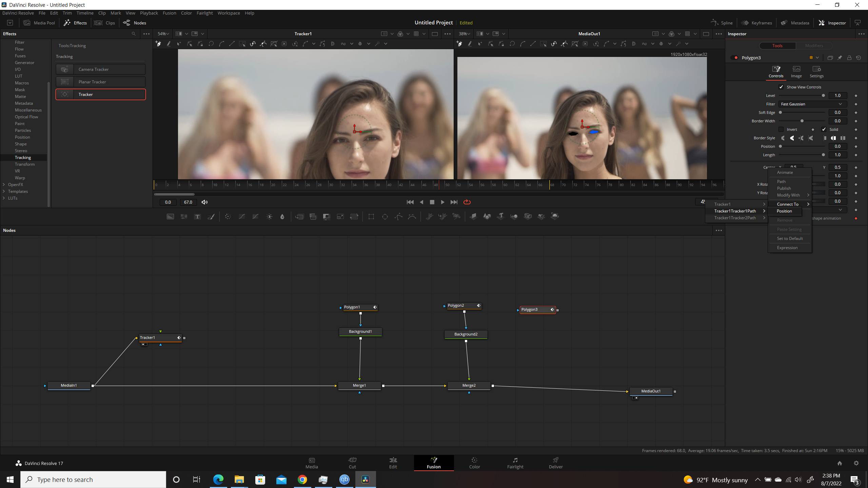Toggle keyframe diamond for Level
868x488 pixels.
pyautogui.click(x=856, y=96)
